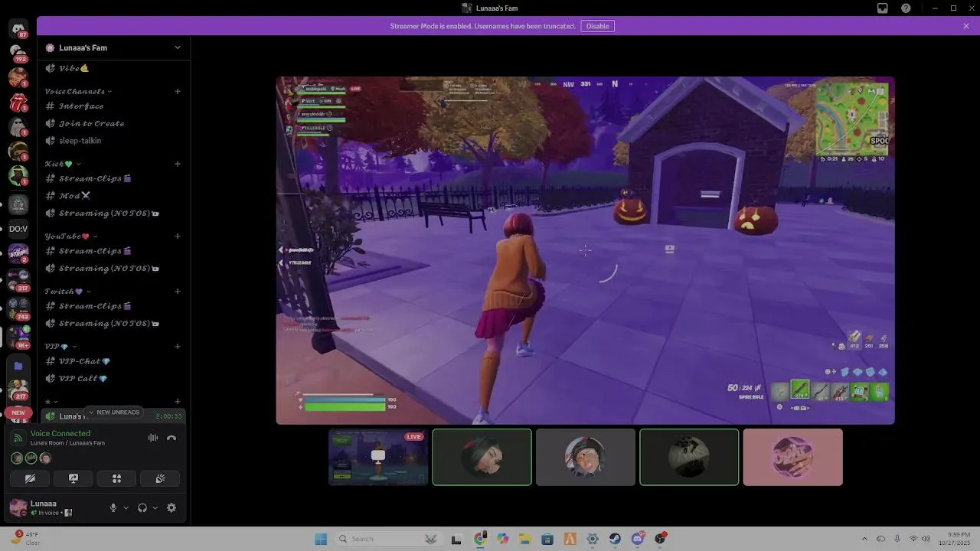Open Stream-Clips channel under Kick
Image resolution: width=980 pixels, height=551 pixels.
(113, 178)
